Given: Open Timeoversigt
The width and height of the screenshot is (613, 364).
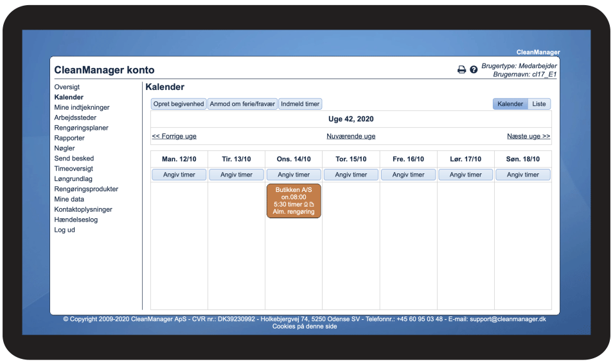Looking at the screenshot, I should pyautogui.click(x=73, y=168).
